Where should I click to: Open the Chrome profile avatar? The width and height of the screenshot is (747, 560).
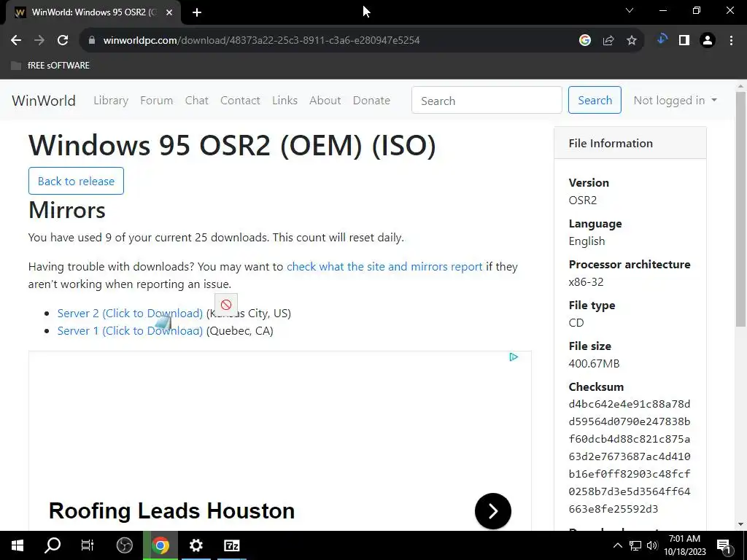click(x=708, y=41)
